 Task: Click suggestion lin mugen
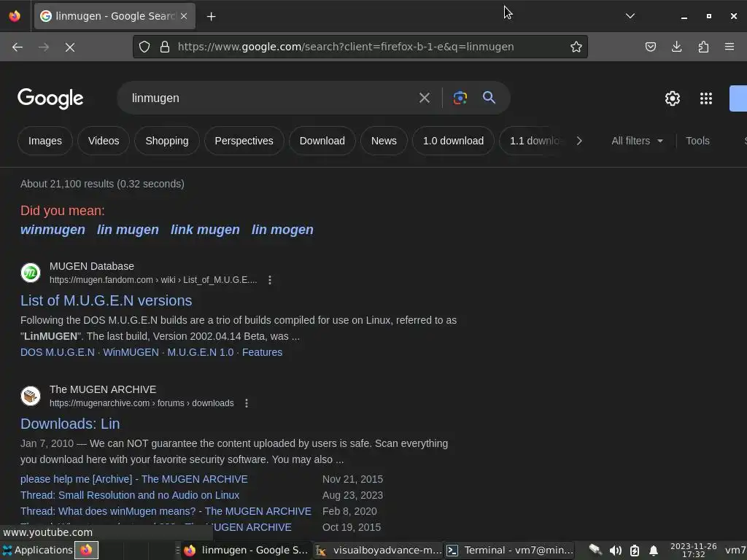[128, 230]
